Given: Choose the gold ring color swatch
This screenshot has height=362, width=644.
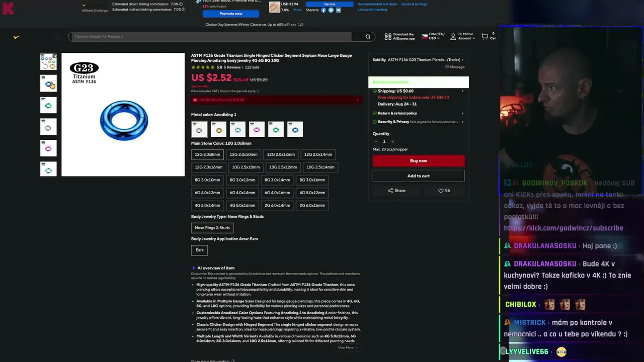Looking at the screenshot, I should click(x=219, y=129).
